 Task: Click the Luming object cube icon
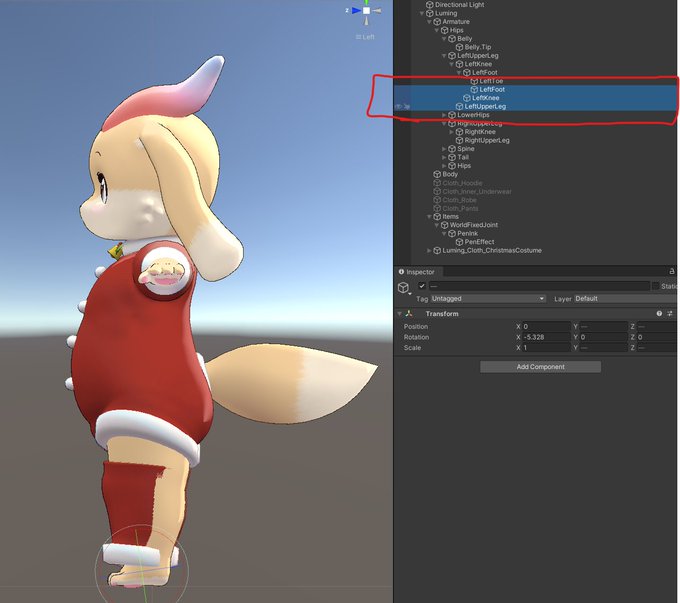429,13
